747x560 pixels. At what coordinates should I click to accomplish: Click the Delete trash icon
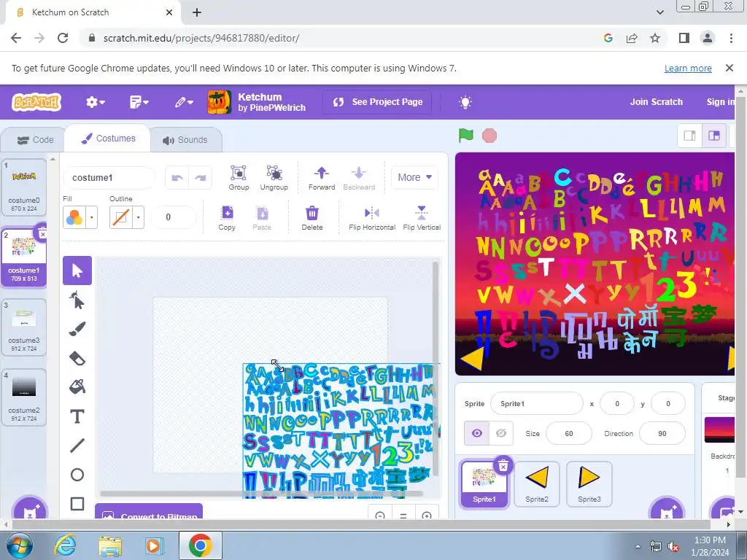tap(312, 217)
